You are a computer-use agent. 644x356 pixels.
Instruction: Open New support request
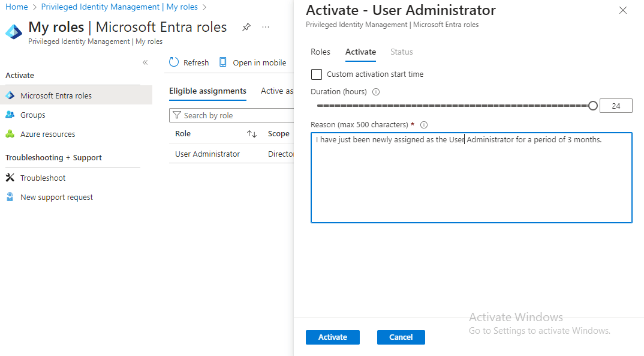pyautogui.click(x=56, y=197)
